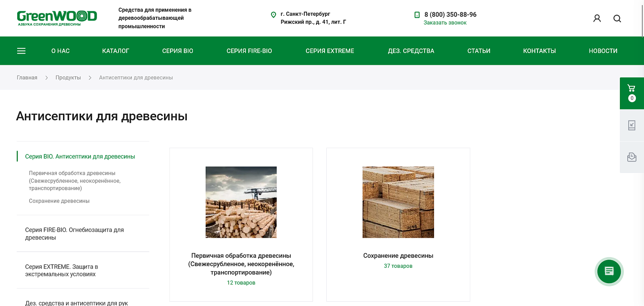Viewport: 644px width, 306px height.
Task: Click the Продукты breadcrumb
Action: coord(68,78)
